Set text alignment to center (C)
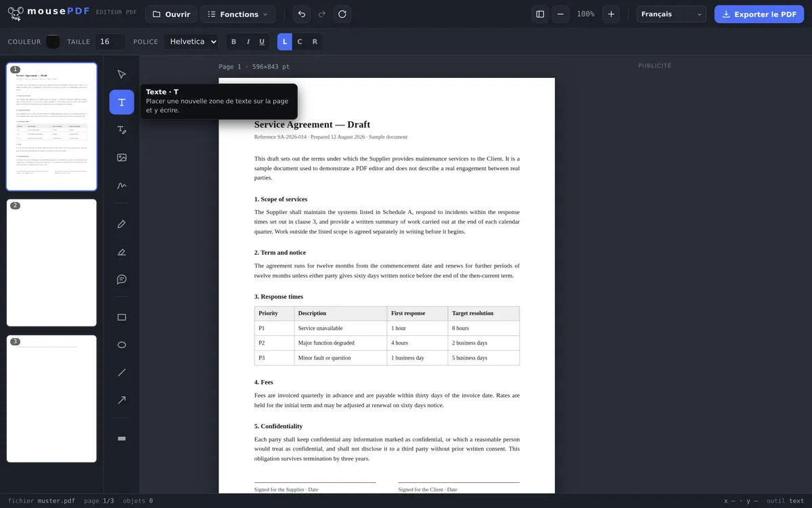This screenshot has height=508, width=812. tap(300, 42)
